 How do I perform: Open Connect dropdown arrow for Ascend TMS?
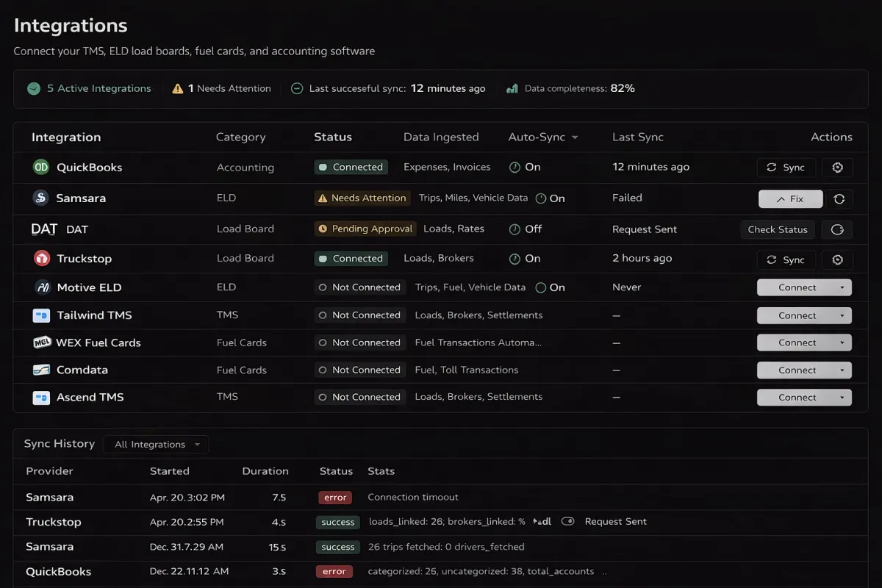[x=842, y=397]
